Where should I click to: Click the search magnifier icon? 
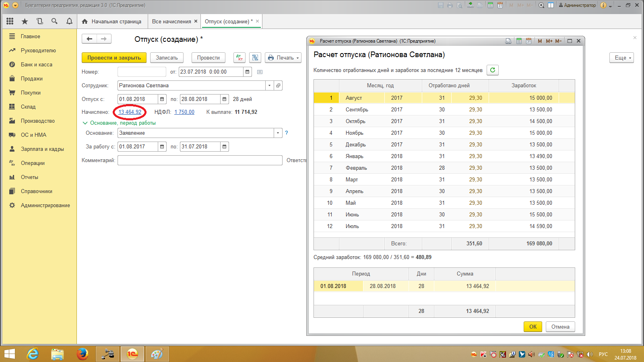tap(54, 21)
